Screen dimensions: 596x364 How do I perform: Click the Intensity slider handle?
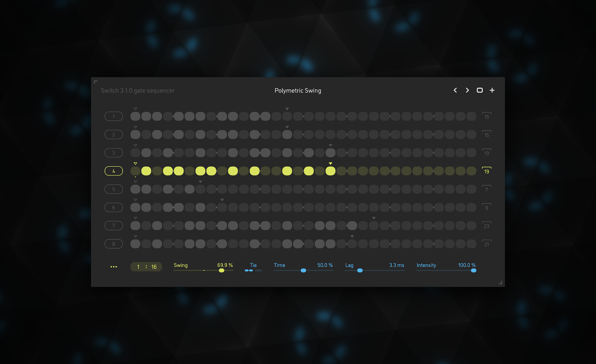click(473, 270)
